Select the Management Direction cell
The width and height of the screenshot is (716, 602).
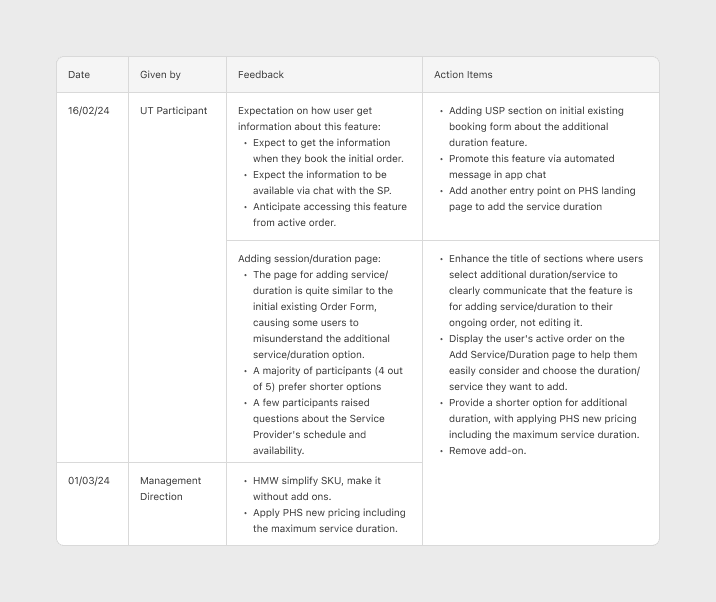pos(171,488)
